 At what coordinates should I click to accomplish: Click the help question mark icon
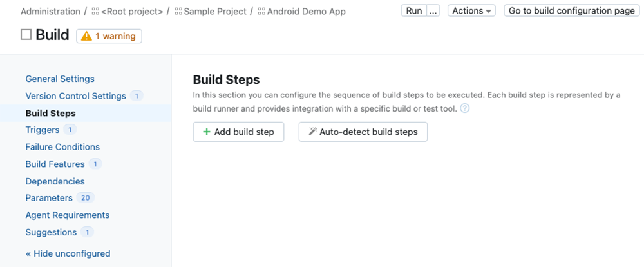465,108
